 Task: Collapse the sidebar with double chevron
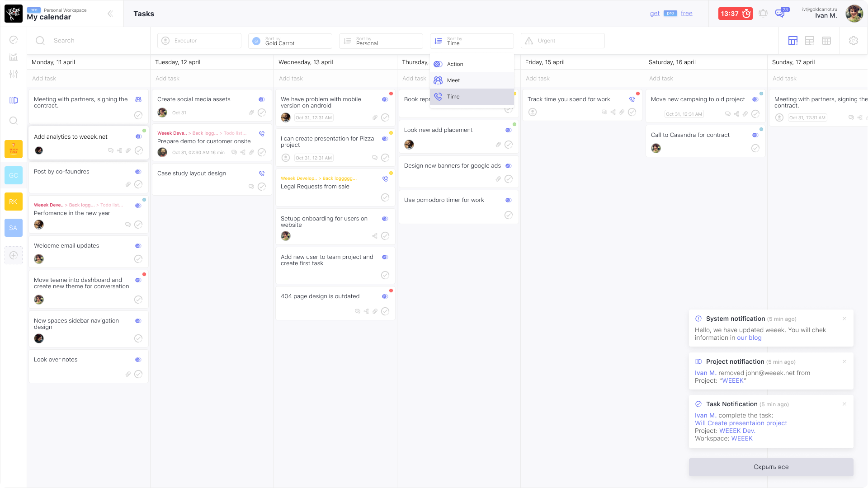pyautogui.click(x=110, y=14)
